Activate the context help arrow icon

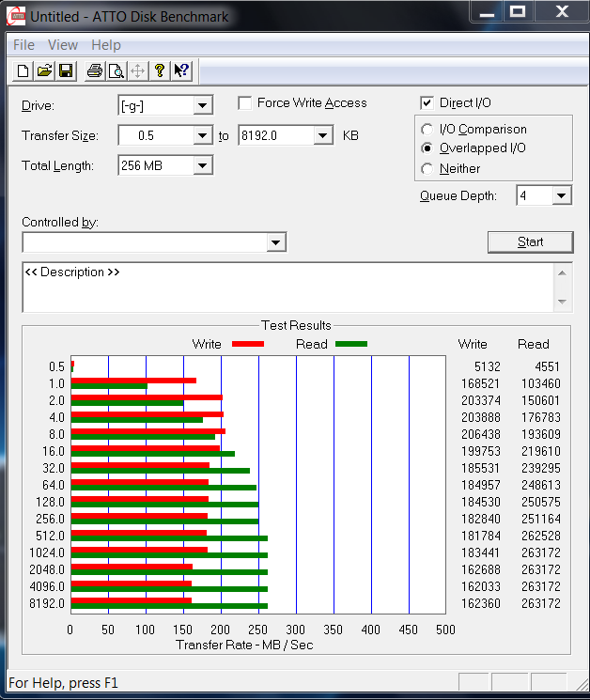click(181, 70)
